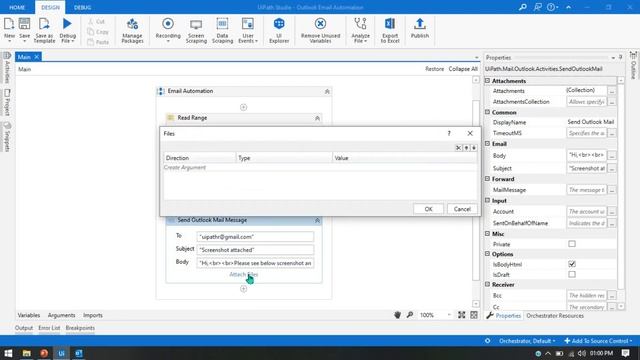640x360 pixels.
Task: Collapse the Email property group
Action: click(487, 143)
